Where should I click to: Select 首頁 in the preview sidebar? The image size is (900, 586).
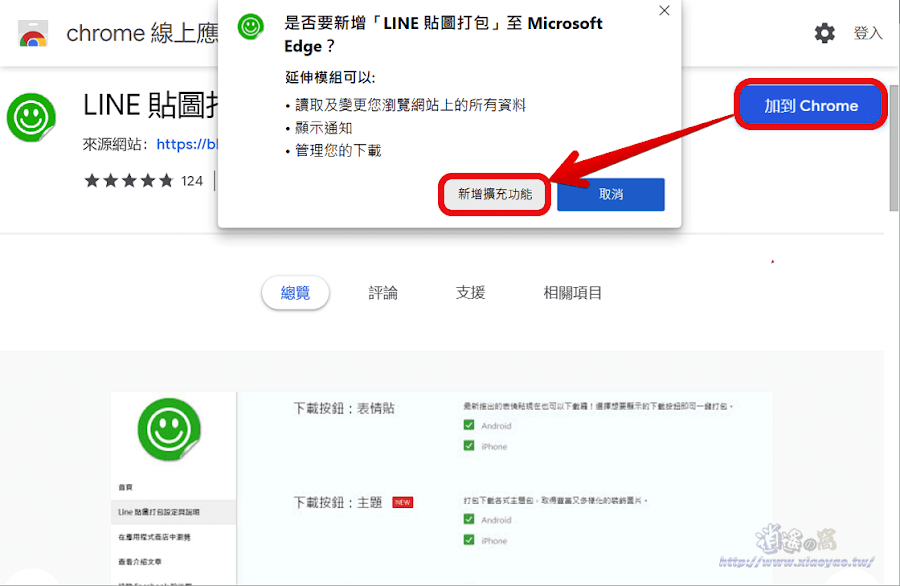(x=125, y=487)
